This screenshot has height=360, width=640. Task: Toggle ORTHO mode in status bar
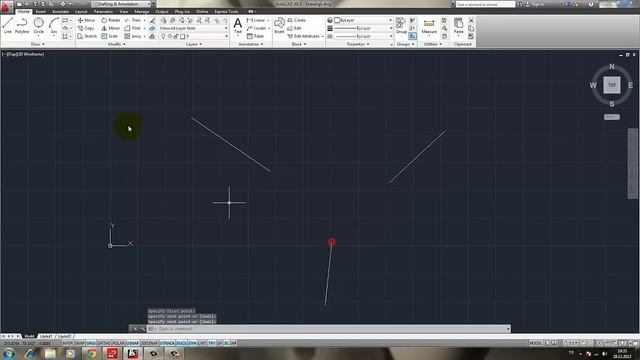point(104,343)
